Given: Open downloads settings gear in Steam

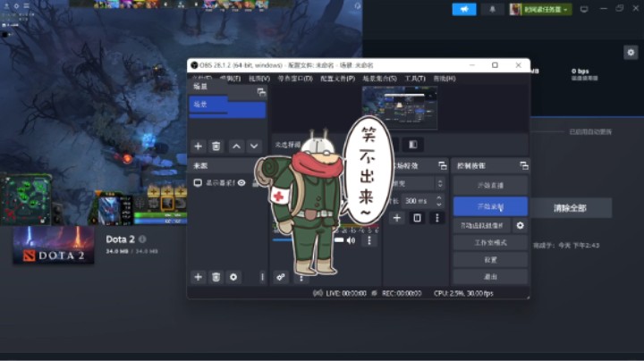Looking at the screenshot, I should [x=631, y=52].
